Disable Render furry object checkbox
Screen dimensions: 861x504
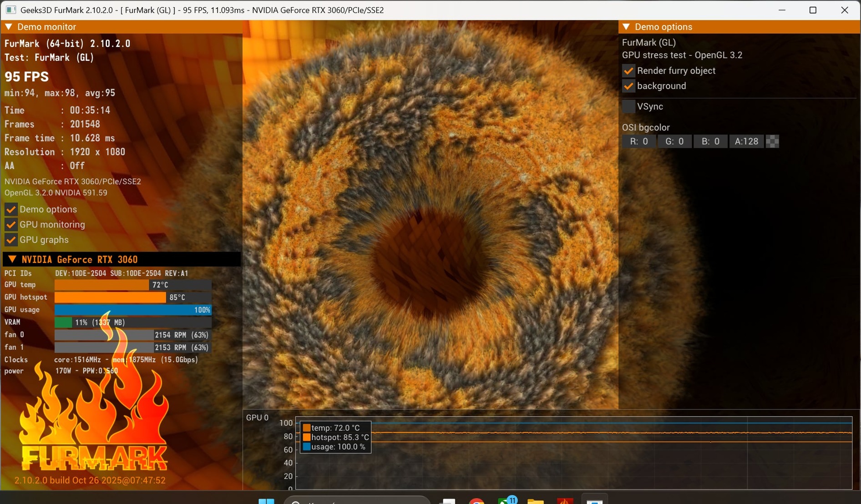628,71
